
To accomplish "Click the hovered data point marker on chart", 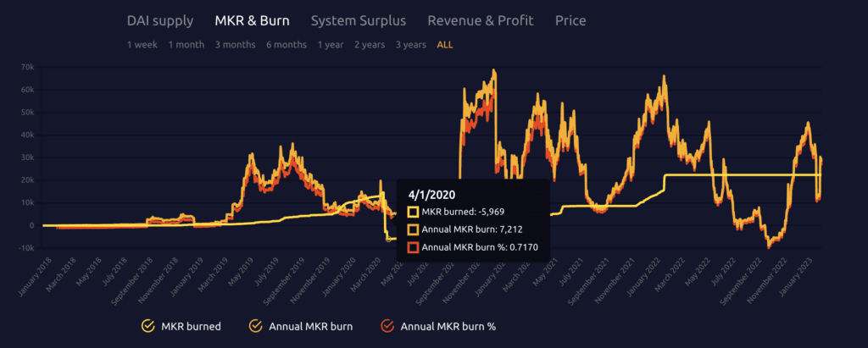I will point(388,239).
